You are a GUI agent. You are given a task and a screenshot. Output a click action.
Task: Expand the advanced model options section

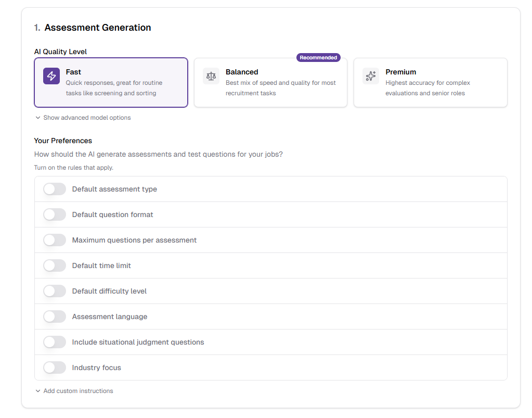[83, 118]
